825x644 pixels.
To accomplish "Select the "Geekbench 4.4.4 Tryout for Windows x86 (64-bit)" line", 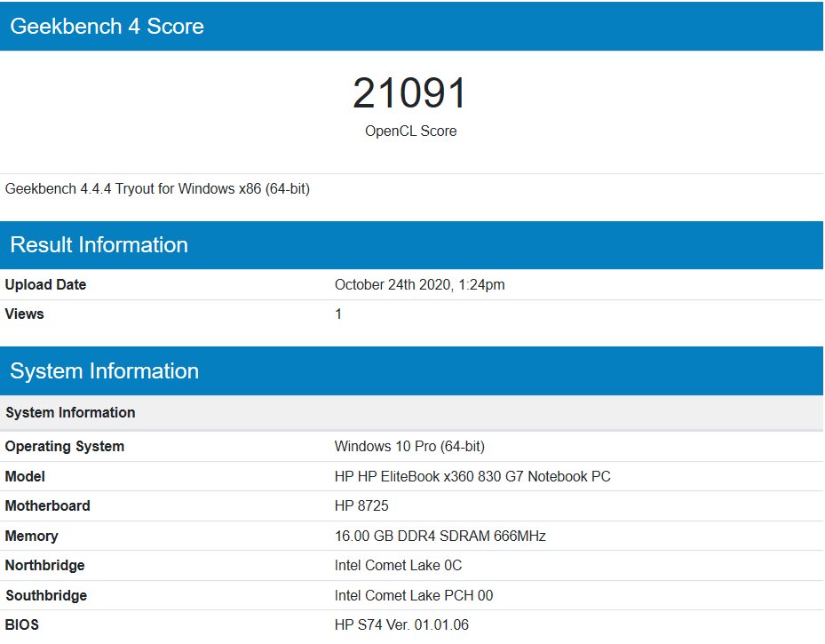I will (157, 189).
